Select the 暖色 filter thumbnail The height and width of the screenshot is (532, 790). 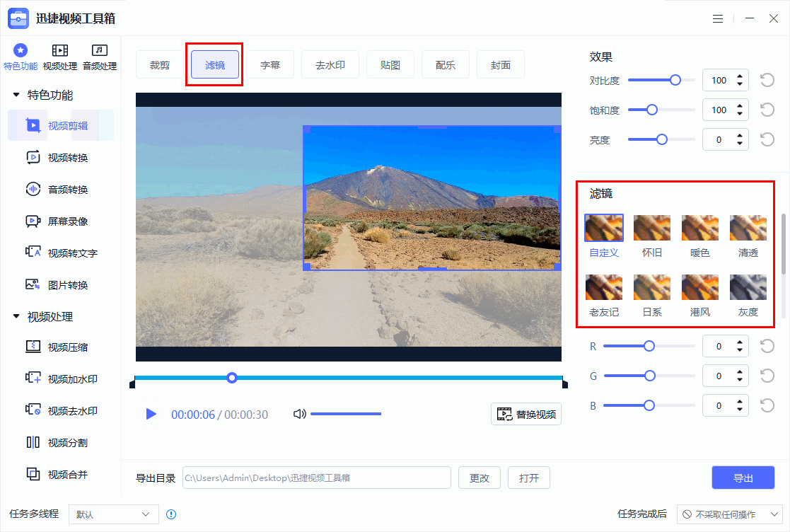click(699, 228)
